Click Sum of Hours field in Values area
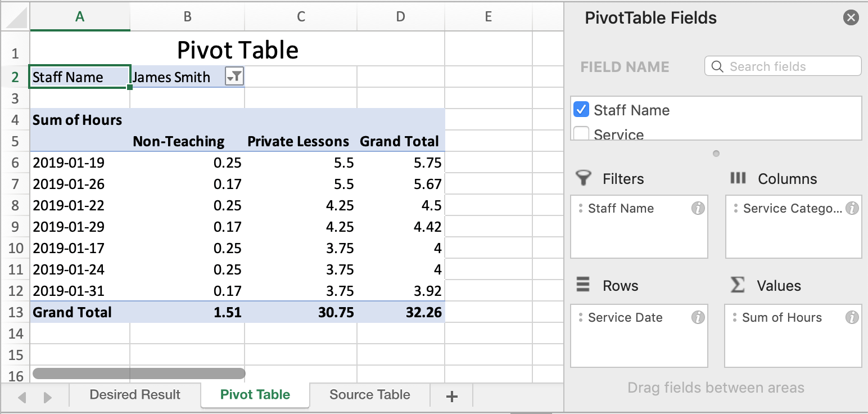The image size is (868, 414). (x=781, y=318)
